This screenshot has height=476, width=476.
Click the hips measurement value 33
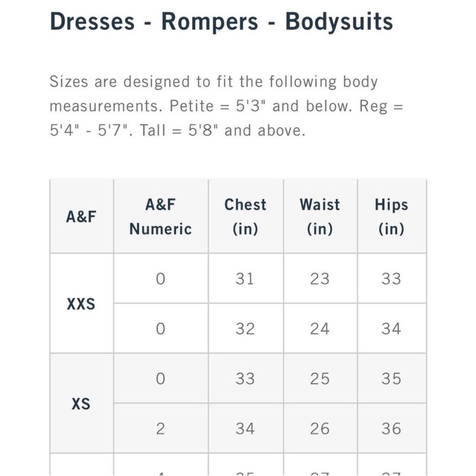[391, 279]
